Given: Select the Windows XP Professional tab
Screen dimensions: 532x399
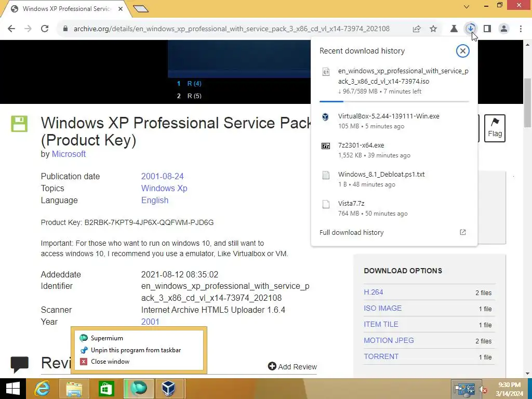Looking at the screenshot, I should [66, 9].
